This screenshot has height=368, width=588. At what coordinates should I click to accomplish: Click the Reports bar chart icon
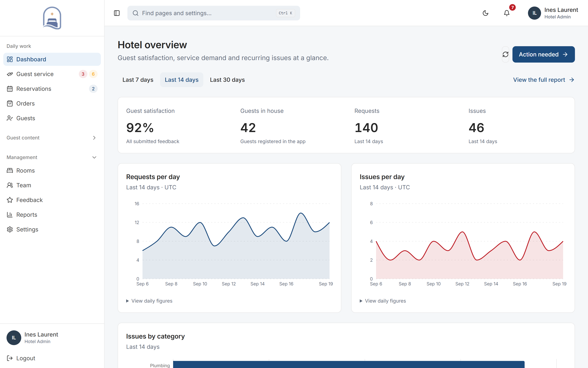(10, 215)
